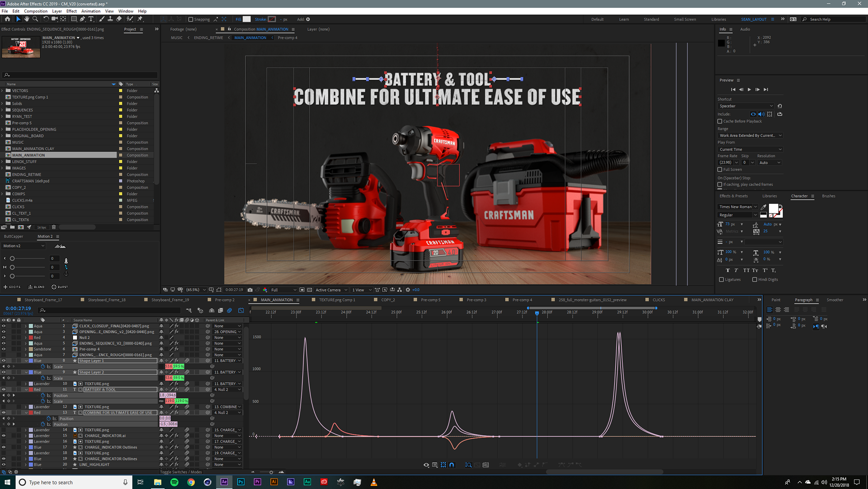The width and height of the screenshot is (868, 489).
Task: Select the Zoom tool in toolbar
Action: [35, 19]
